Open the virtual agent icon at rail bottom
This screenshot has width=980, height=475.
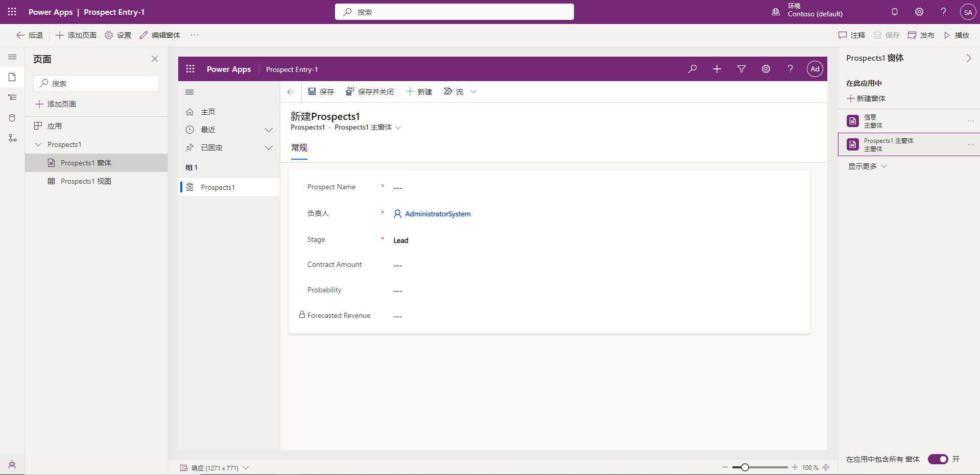click(x=12, y=465)
